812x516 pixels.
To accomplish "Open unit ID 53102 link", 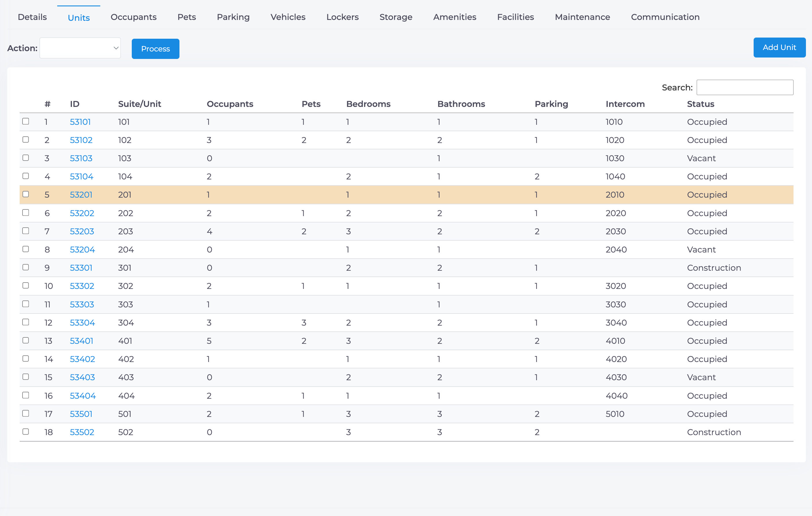I will click(x=81, y=140).
